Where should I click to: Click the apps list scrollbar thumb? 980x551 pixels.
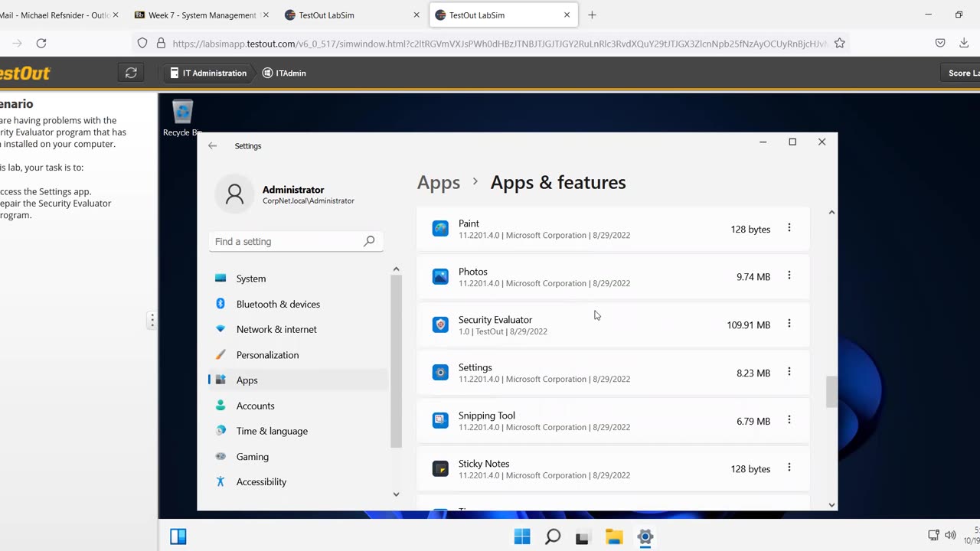point(831,392)
